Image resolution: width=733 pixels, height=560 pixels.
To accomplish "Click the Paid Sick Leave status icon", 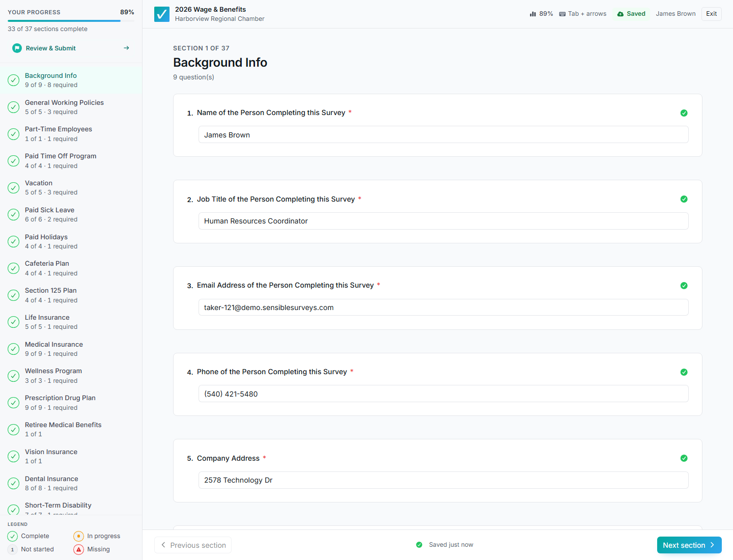I will coord(14,214).
